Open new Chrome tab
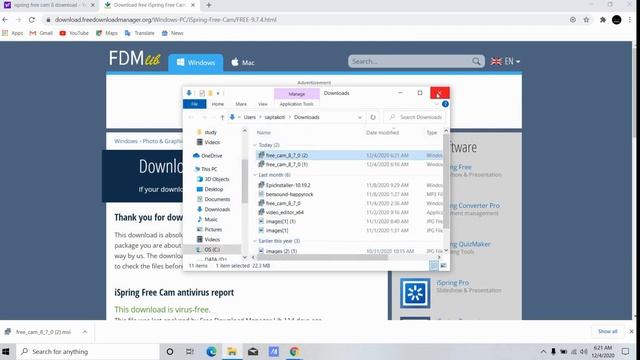This screenshot has height=360, width=640. point(209,5)
